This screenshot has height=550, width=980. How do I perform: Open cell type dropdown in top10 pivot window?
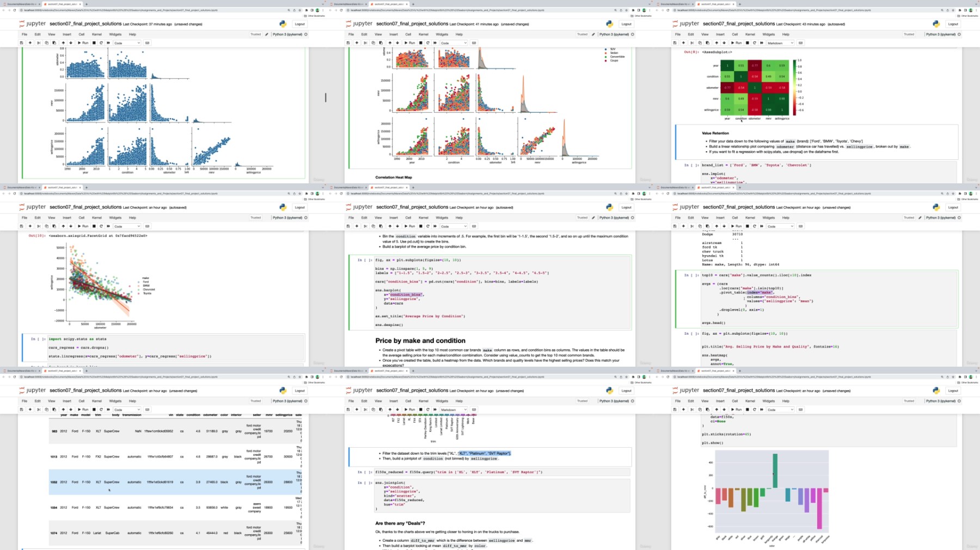coord(780,226)
